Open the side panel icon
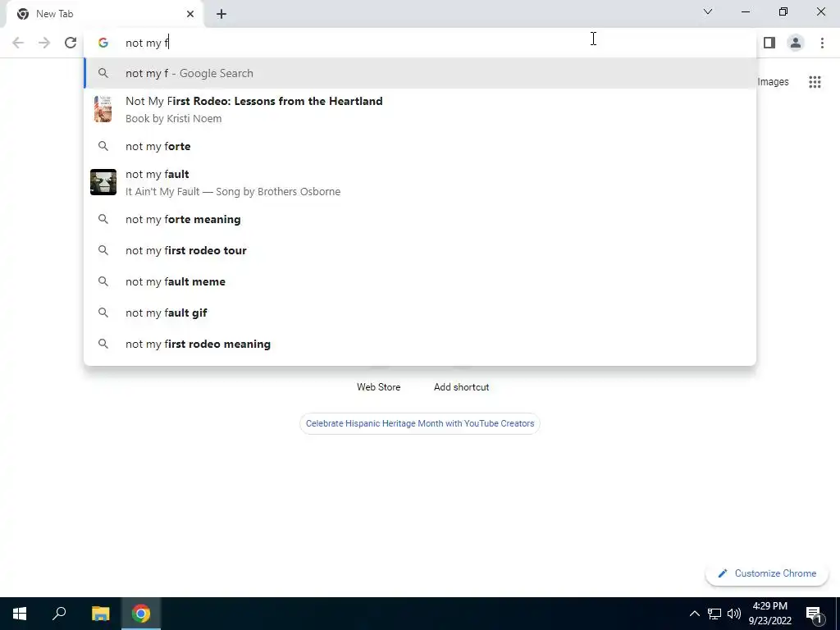Screen dimensions: 840x630 (x=769, y=43)
